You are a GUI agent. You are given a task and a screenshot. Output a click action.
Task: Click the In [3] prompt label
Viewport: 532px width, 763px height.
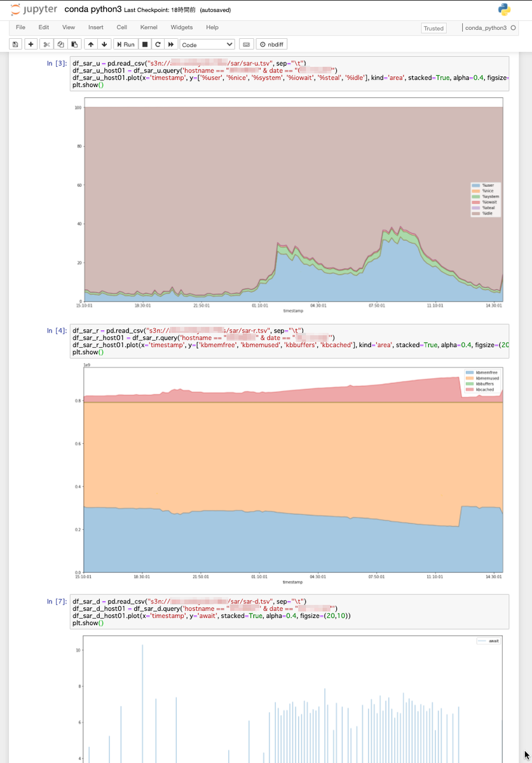pos(57,63)
